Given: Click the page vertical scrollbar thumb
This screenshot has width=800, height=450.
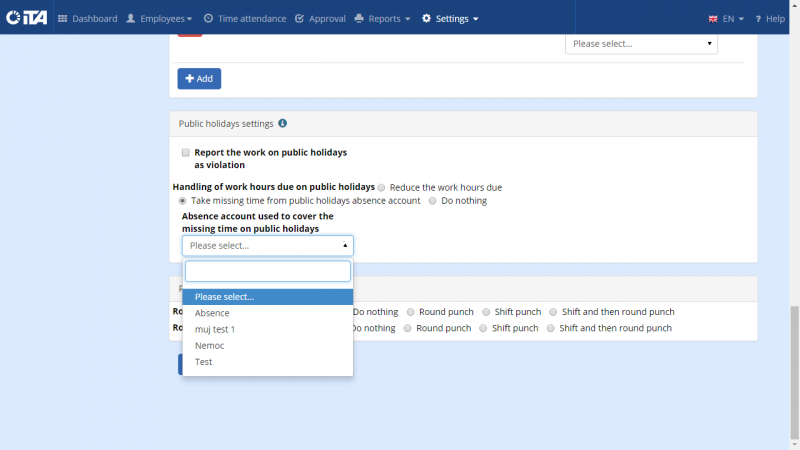Looking at the screenshot, I should (794, 372).
